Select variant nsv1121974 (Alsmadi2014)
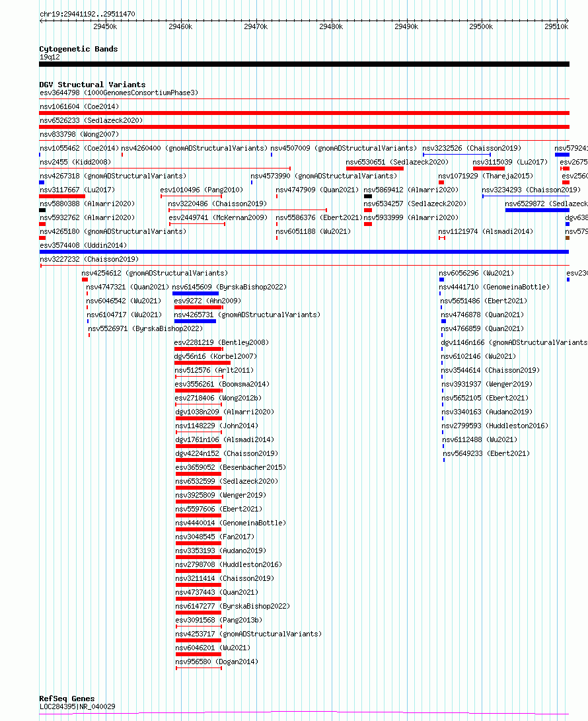588x721 pixels. click(486, 231)
